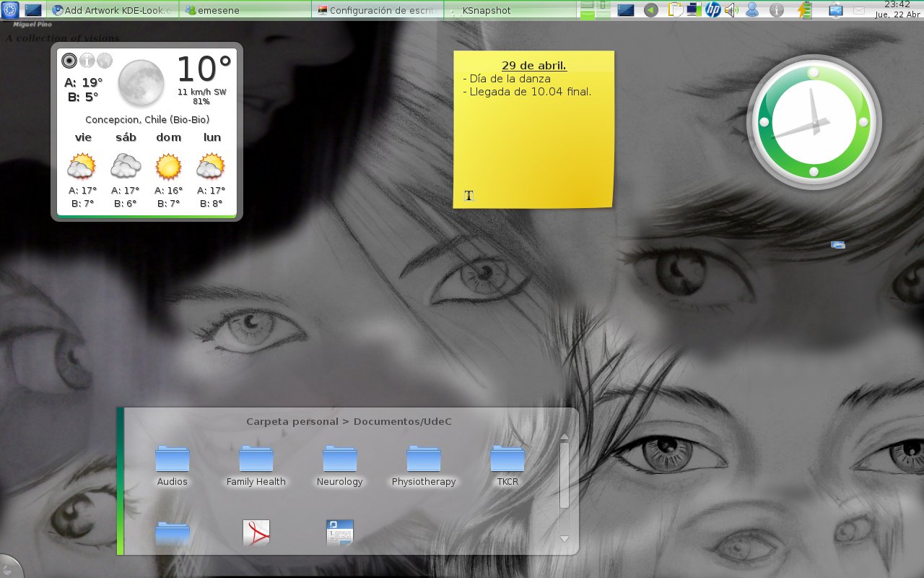The width and height of the screenshot is (924, 578).
Task: Click the T text-format icon on sticky note
Action: [x=468, y=195]
